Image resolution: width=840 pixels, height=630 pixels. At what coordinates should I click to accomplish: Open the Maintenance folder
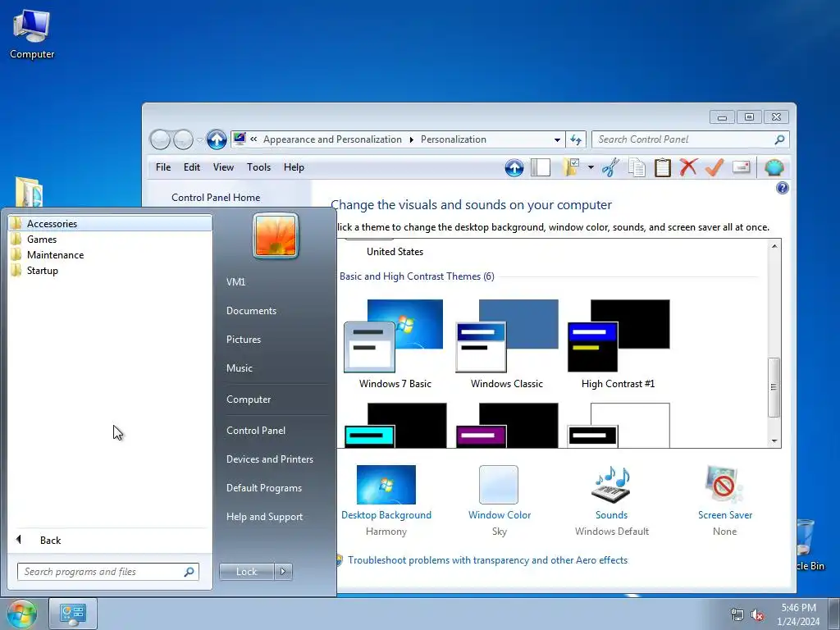(x=111, y=254)
